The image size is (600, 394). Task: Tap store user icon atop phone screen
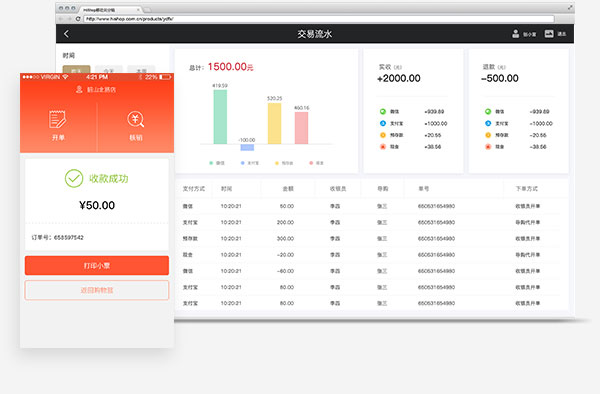[79, 89]
